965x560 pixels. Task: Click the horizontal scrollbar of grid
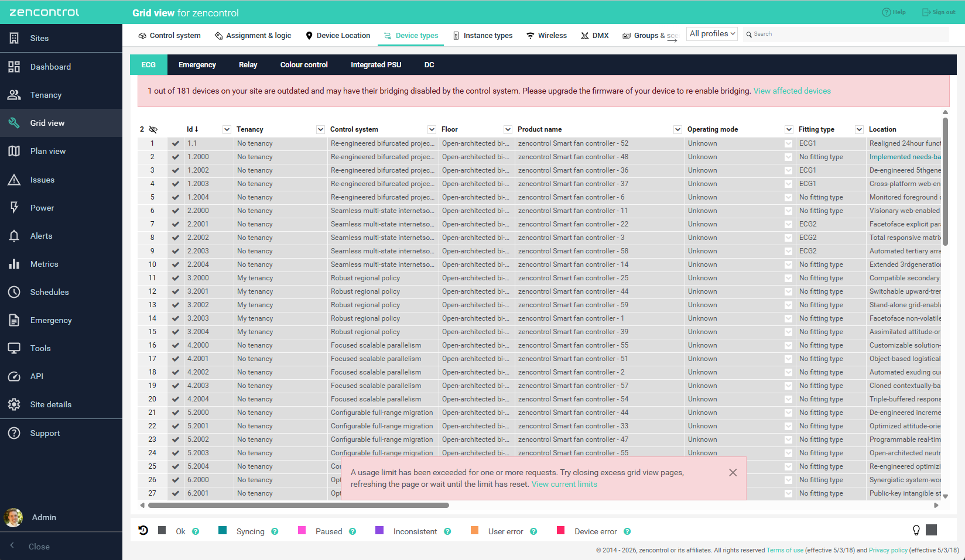click(298, 505)
